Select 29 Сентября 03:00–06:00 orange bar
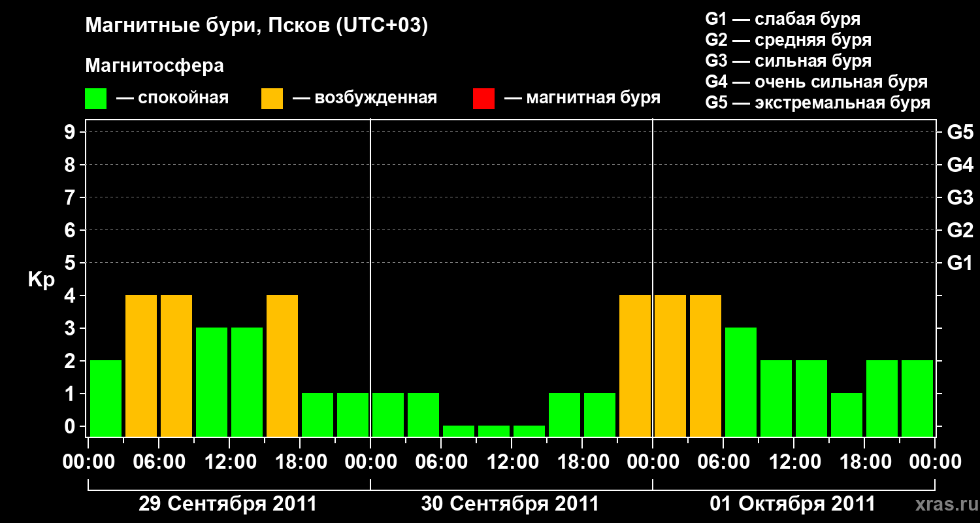Screen dimensions: 980x523 click(x=141, y=365)
